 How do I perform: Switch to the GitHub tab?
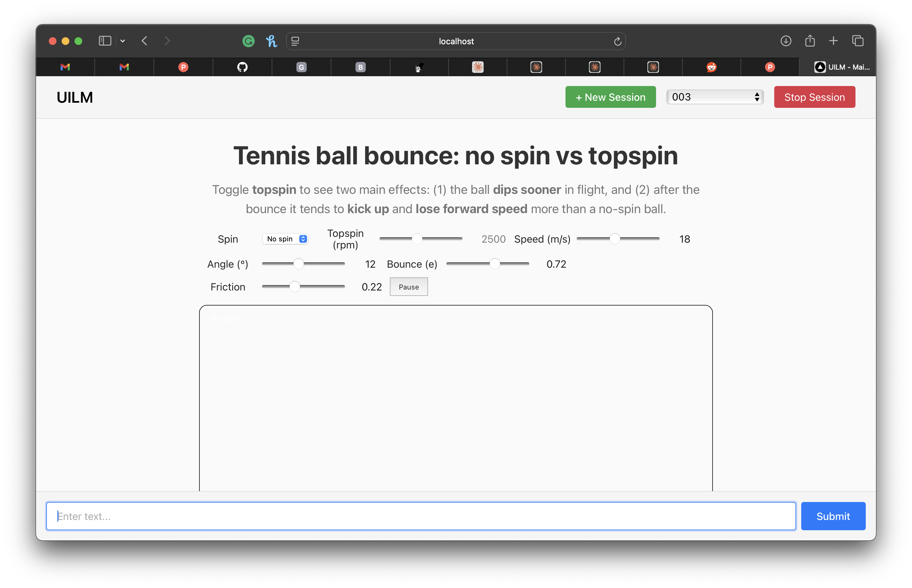point(242,67)
